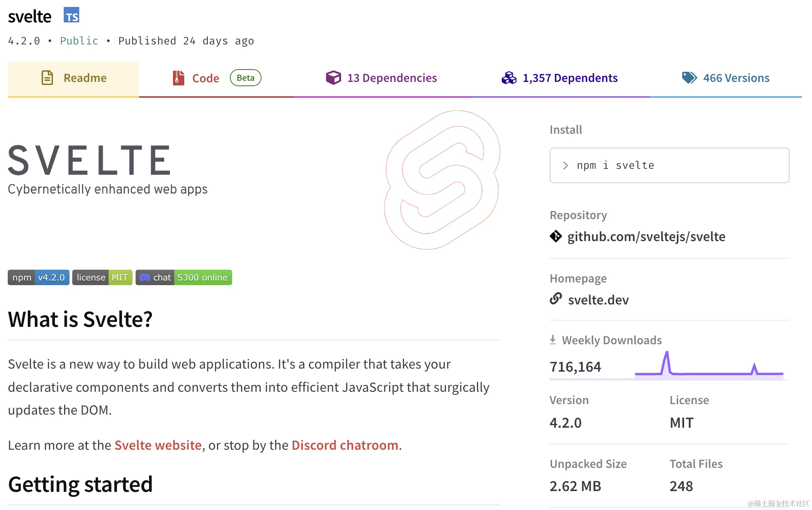The width and height of the screenshot is (812, 510).
Task: Click the Dependents stacked-cubes icon
Action: pyautogui.click(x=509, y=78)
